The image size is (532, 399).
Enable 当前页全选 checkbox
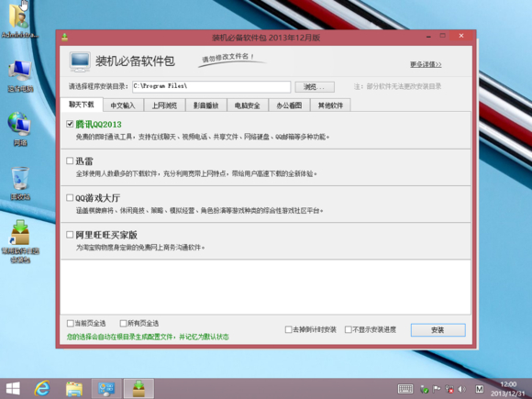pyautogui.click(x=71, y=324)
